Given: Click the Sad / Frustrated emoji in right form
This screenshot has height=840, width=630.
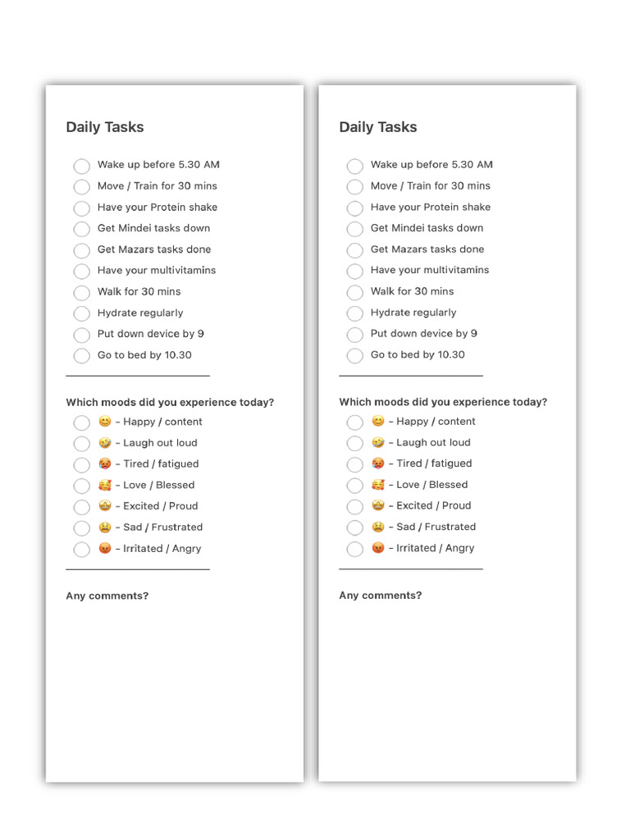Looking at the screenshot, I should (x=378, y=527).
